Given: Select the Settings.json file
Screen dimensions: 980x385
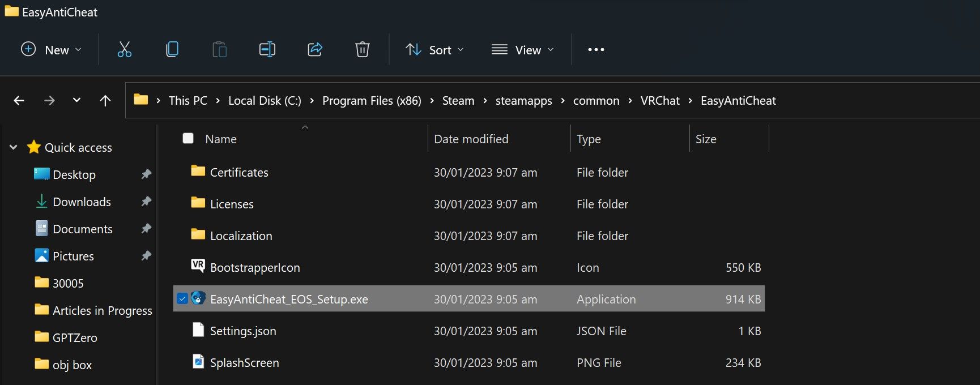Looking at the screenshot, I should pyautogui.click(x=243, y=331).
